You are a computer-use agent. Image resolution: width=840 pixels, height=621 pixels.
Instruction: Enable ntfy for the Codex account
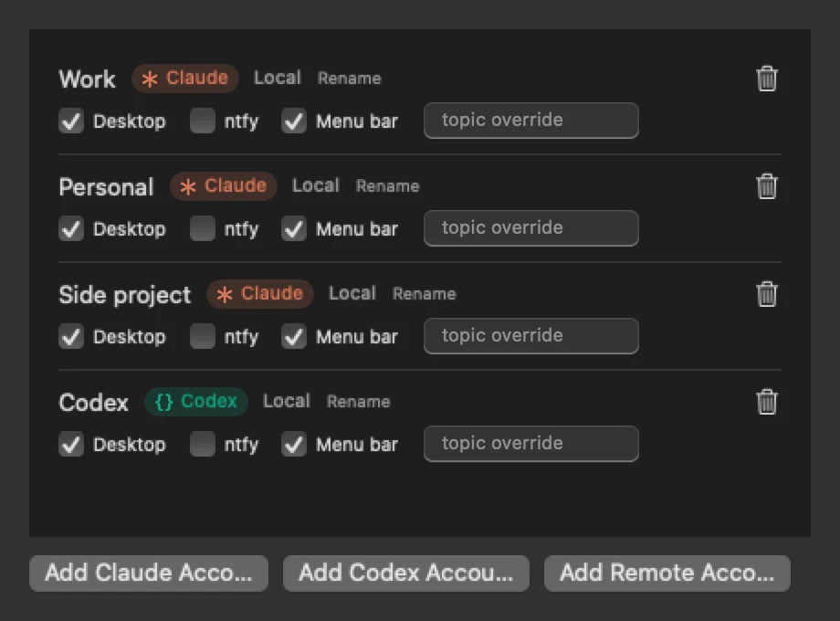pos(203,444)
